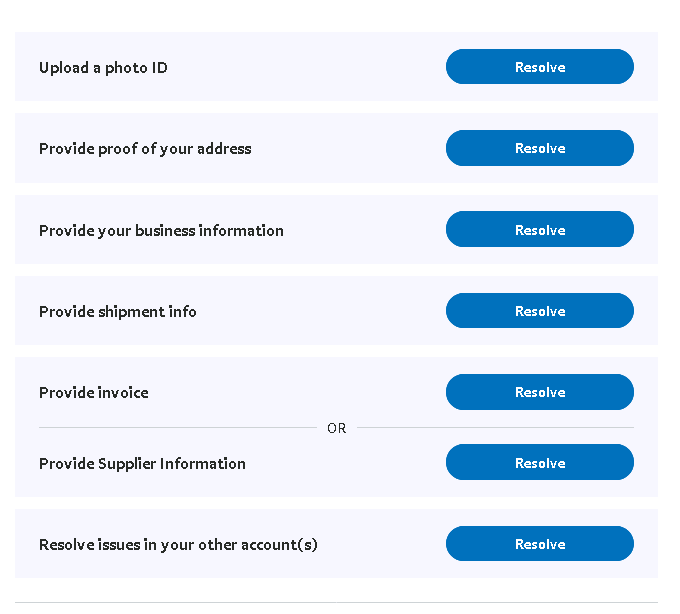Viewport: 680px width, 614px height.
Task: Resolve issues in your other accounts
Action: 539,544
